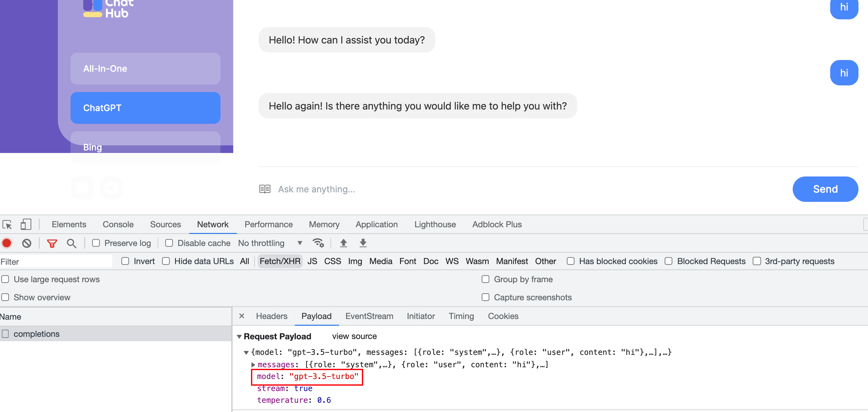Click the Send button
Viewport: 868px width, 412px height.
point(825,189)
